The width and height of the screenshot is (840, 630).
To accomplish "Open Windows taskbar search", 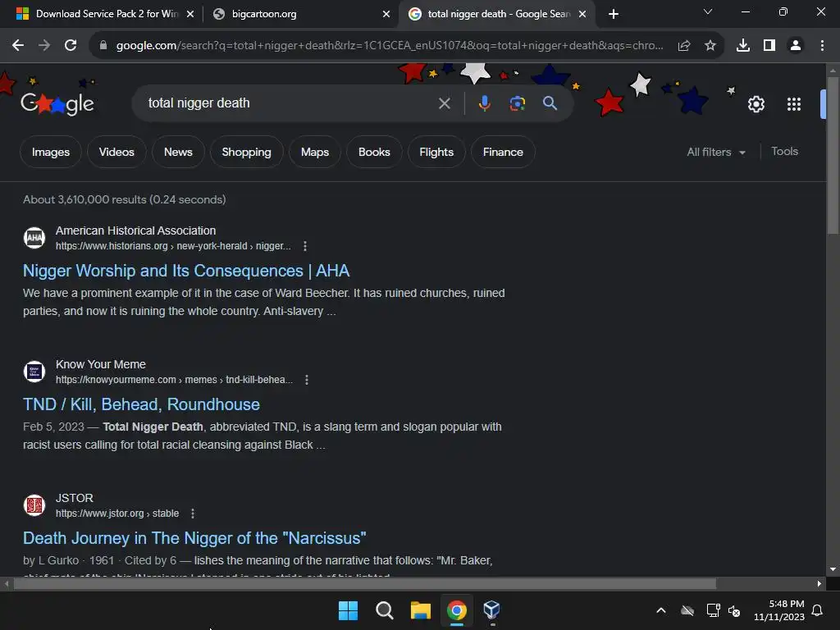I will click(x=384, y=610).
